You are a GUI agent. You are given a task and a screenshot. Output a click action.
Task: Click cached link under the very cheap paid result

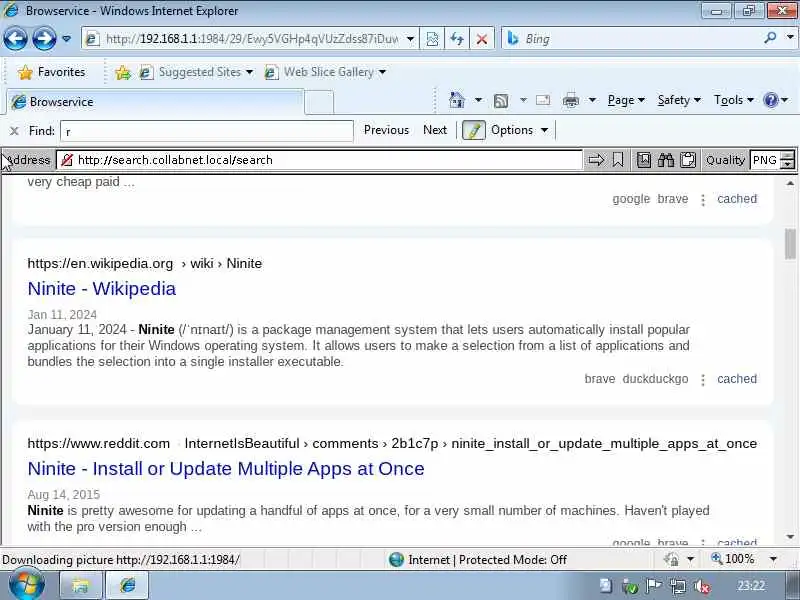point(737,198)
